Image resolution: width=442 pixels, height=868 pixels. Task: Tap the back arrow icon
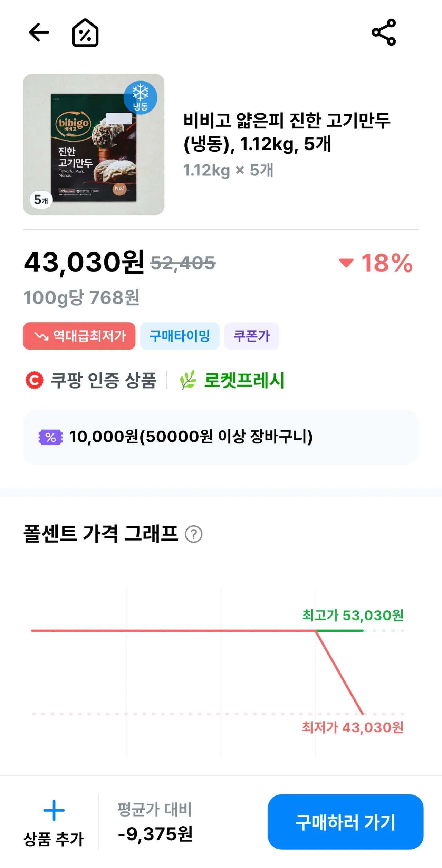coord(39,32)
